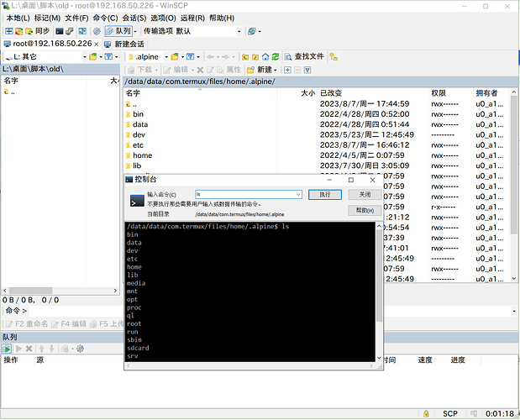Viewport: 520px width, 420px height.
Task: Expand the command input dropdown in console
Action: [x=297, y=194]
